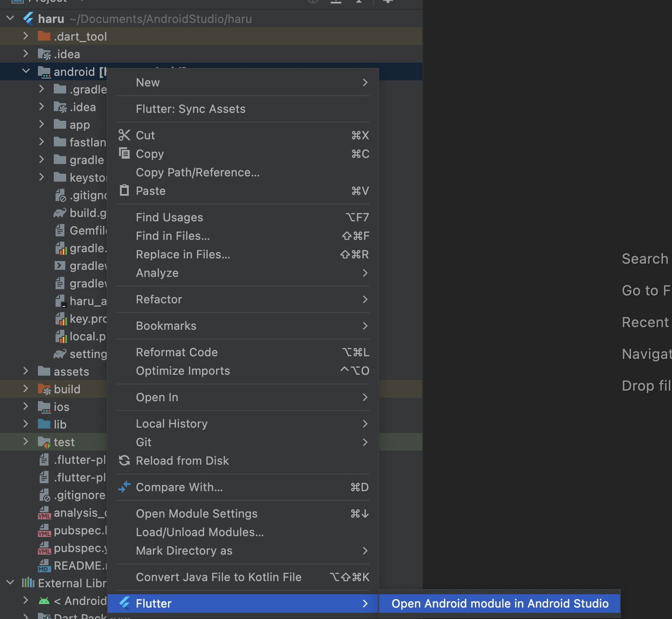Collapse the External Libraries node

[x=11, y=583]
